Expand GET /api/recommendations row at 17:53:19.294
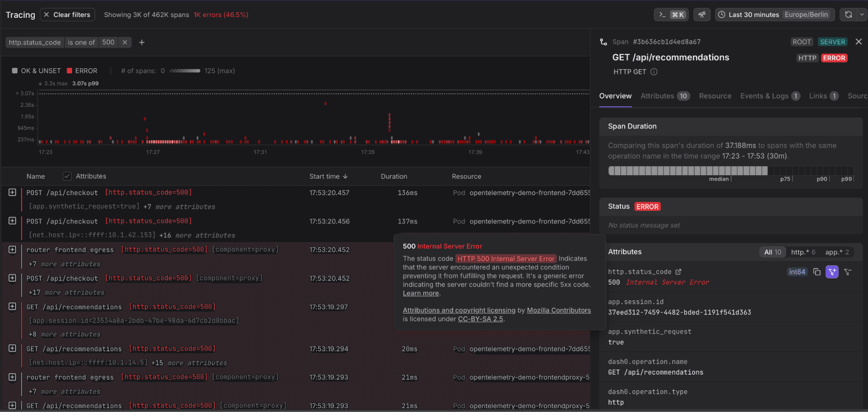Screen dimensions: 868x412 click(x=13, y=348)
